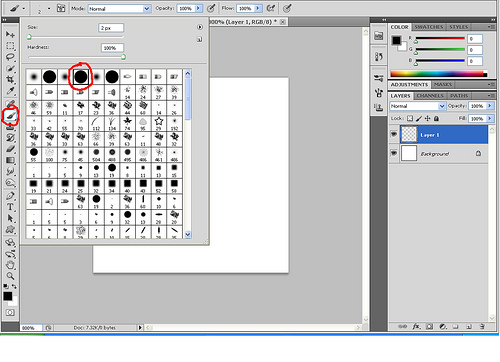Toggle Lock position
Image resolution: width=500 pixels, height=362 pixels.
[x=428, y=118]
